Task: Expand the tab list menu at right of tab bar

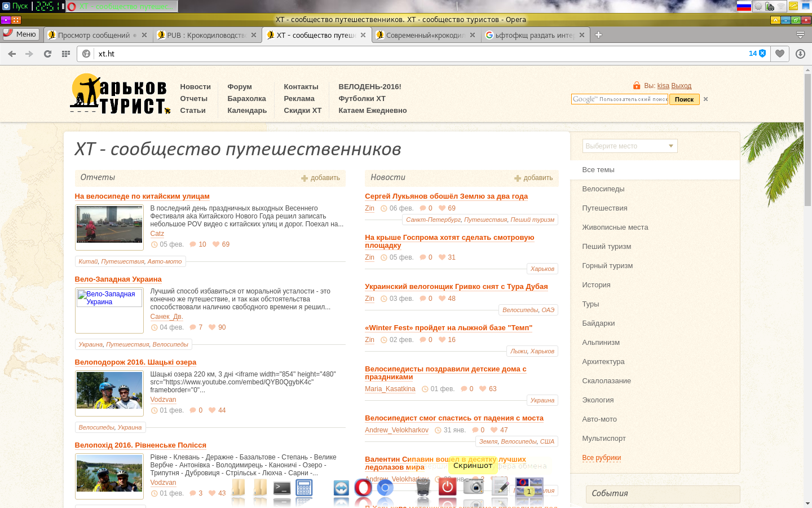Action: (x=800, y=35)
